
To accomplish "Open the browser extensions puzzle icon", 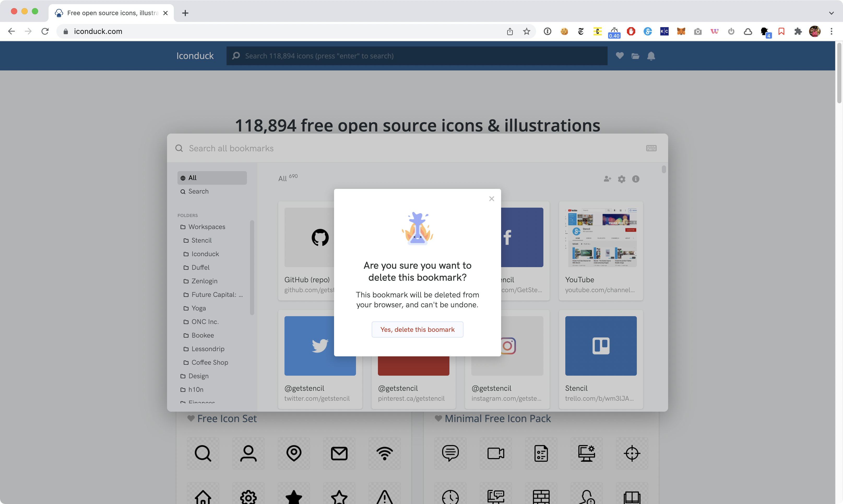I will click(x=798, y=31).
